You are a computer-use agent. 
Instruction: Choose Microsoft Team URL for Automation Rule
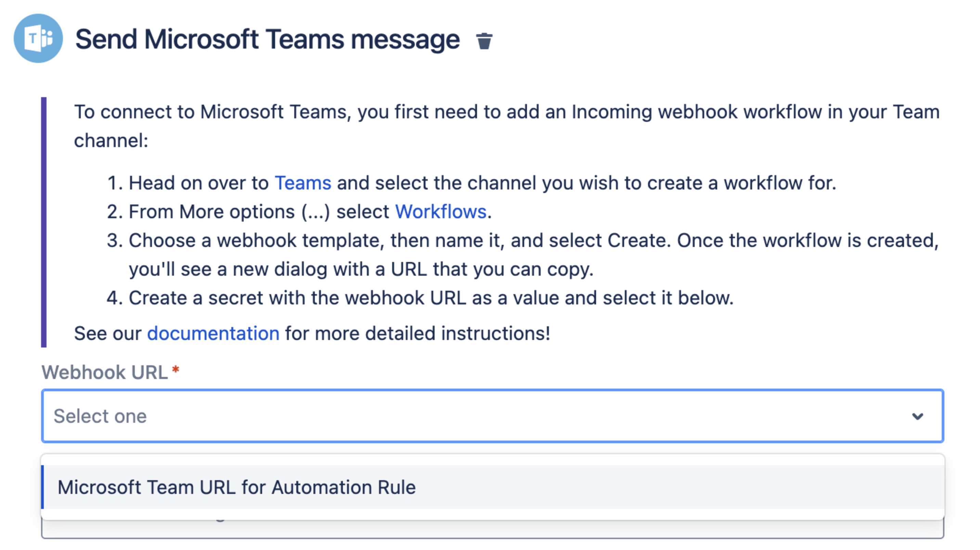[x=237, y=487]
